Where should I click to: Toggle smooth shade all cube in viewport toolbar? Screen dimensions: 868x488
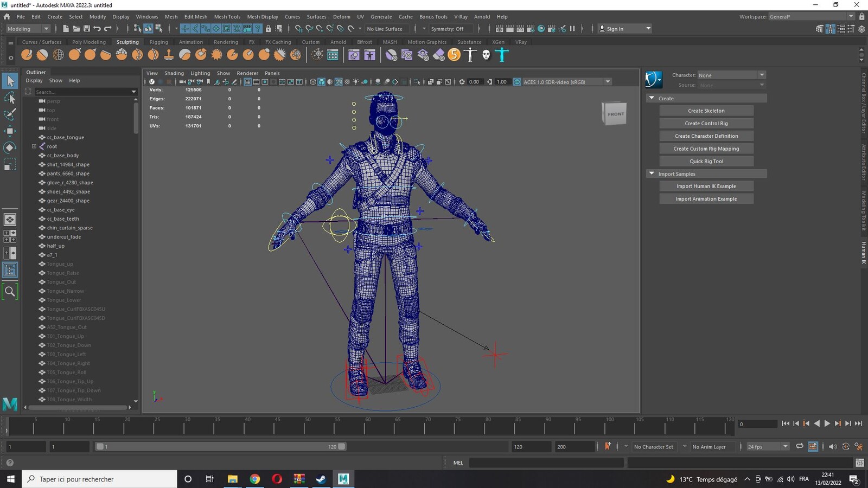(x=322, y=82)
